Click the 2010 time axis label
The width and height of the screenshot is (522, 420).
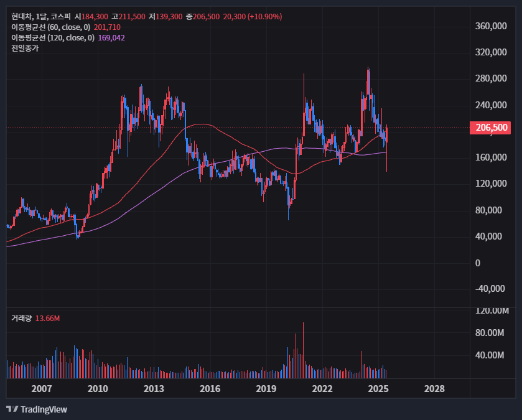[x=98, y=389]
